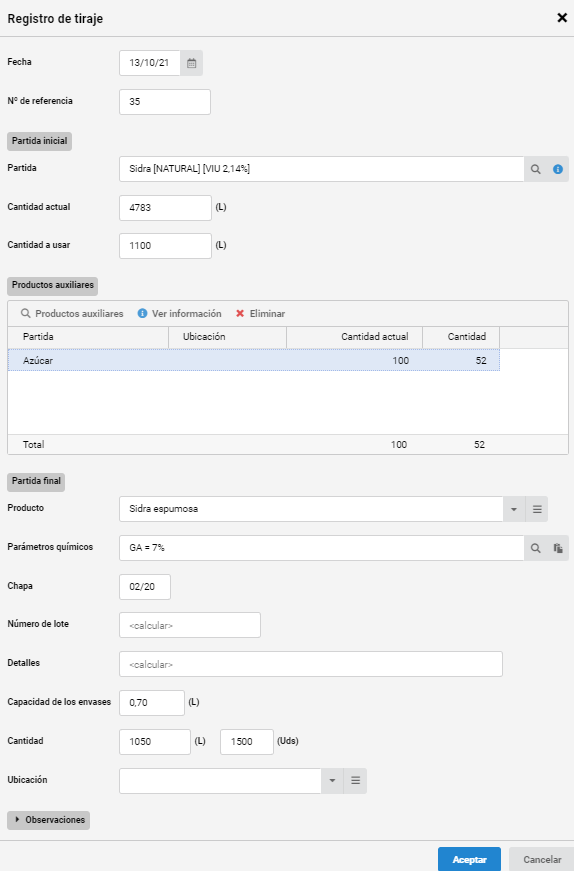
Task: Click the Aceptar button
Action: (470, 860)
